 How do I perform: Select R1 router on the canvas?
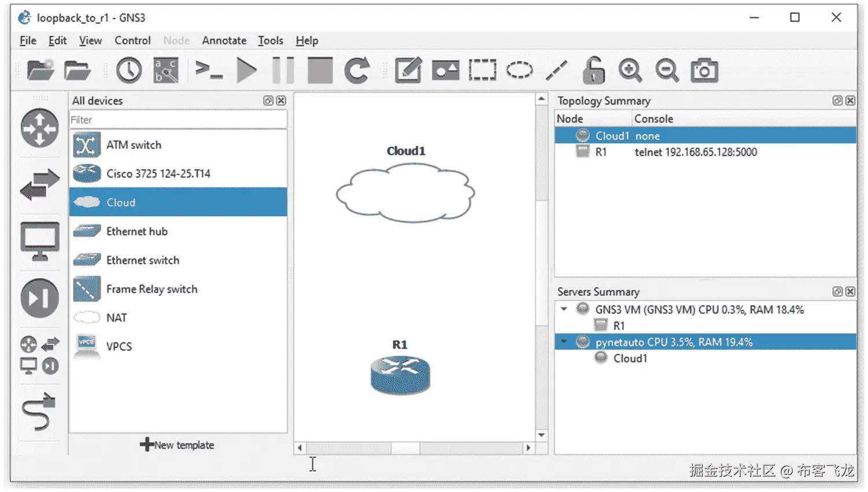(x=400, y=375)
